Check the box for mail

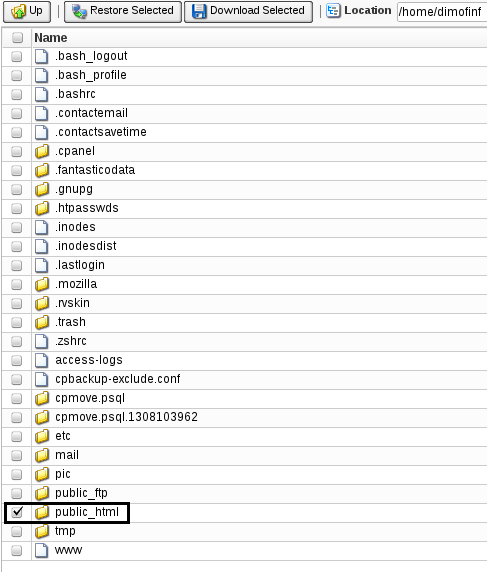click(x=16, y=455)
